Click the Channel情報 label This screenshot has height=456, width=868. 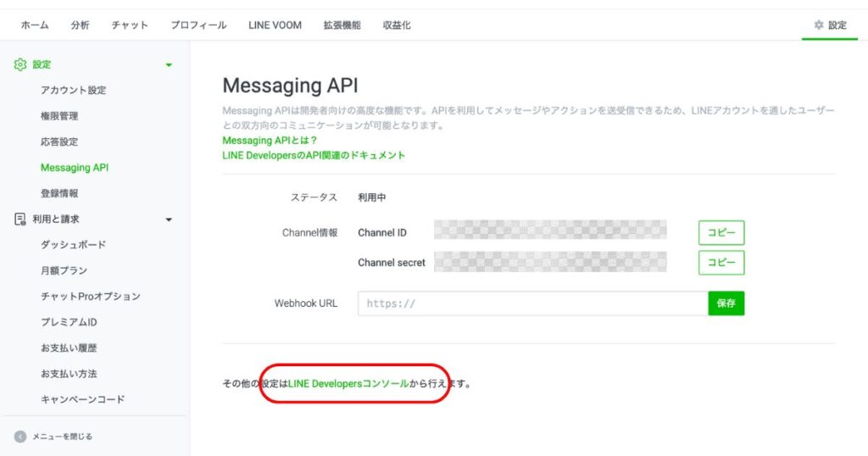pos(309,233)
